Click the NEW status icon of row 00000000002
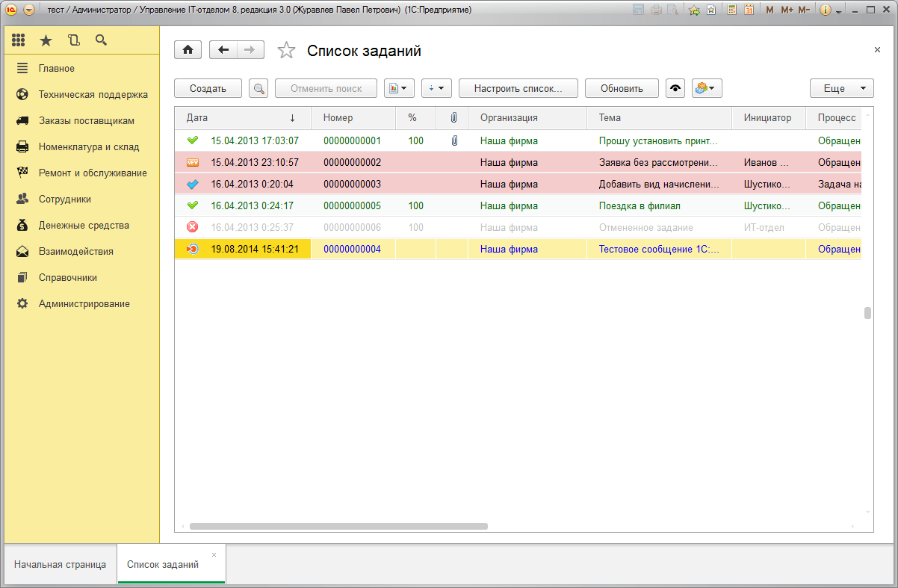The width and height of the screenshot is (898, 588). pyautogui.click(x=193, y=162)
